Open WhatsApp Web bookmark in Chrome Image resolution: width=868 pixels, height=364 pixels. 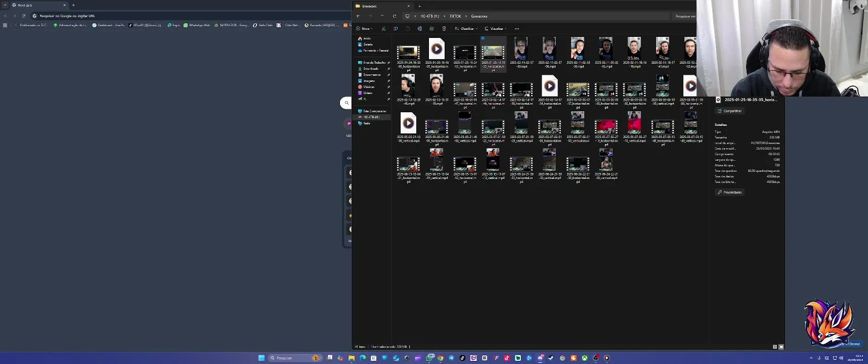click(x=197, y=25)
